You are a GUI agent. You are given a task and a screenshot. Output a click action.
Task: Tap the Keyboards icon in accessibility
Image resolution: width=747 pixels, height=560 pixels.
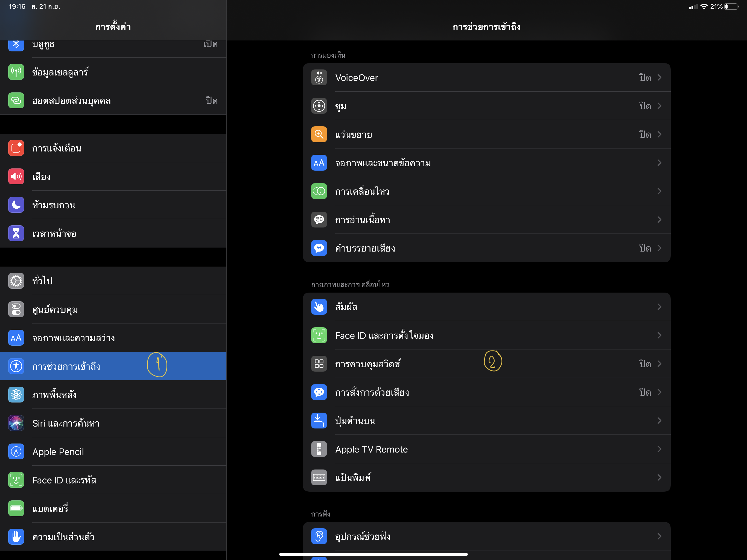(319, 477)
